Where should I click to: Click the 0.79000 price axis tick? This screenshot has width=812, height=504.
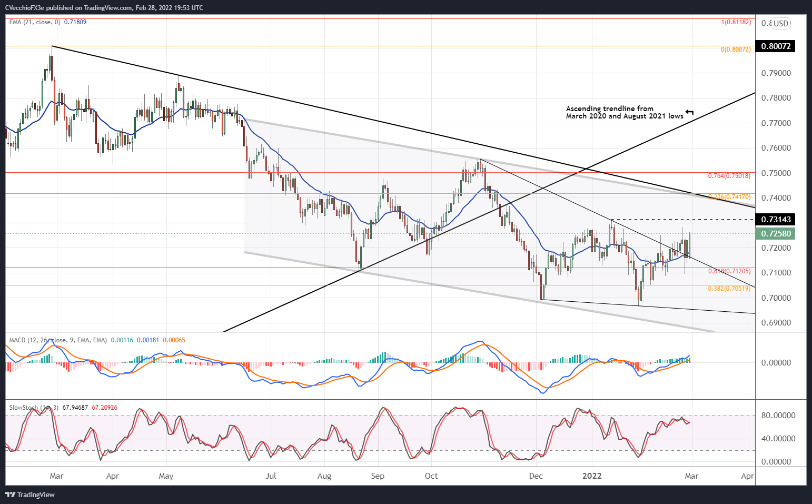point(776,73)
